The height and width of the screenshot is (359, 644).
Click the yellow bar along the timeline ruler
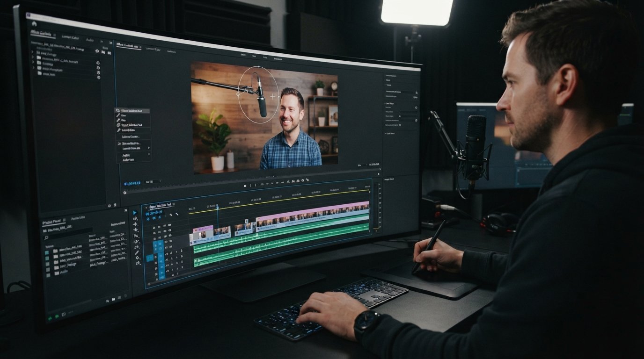tap(279, 201)
